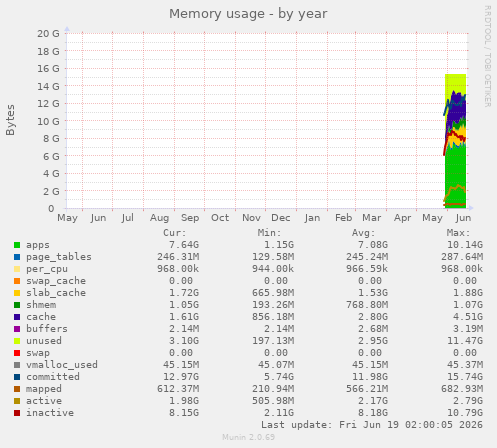Click the orange swap_cache legend swatch
497x448 pixels.
[x=17, y=281]
